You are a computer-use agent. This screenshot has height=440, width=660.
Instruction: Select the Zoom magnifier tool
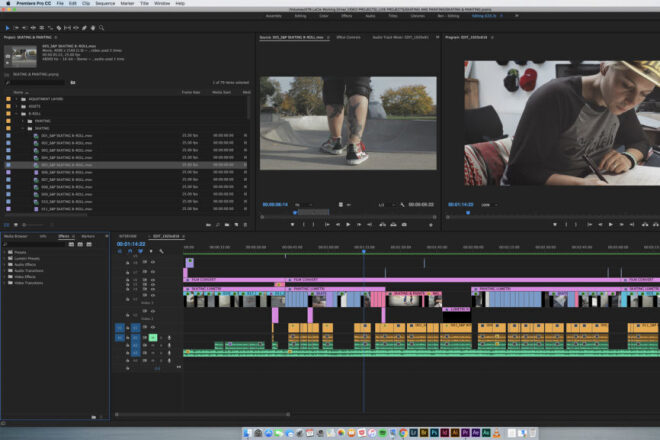(x=101, y=28)
